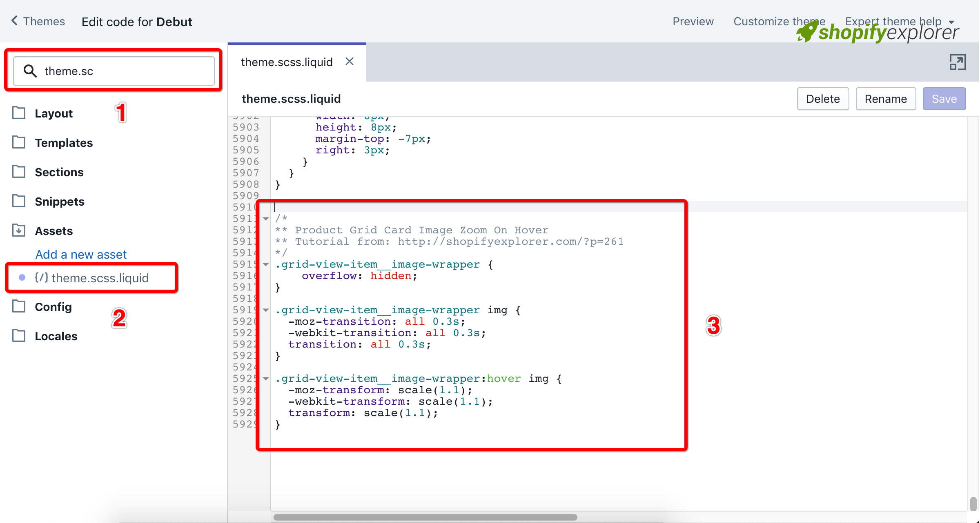Click the Assets expand icon in sidebar
The width and height of the screenshot is (980, 523).
point(20,230)
